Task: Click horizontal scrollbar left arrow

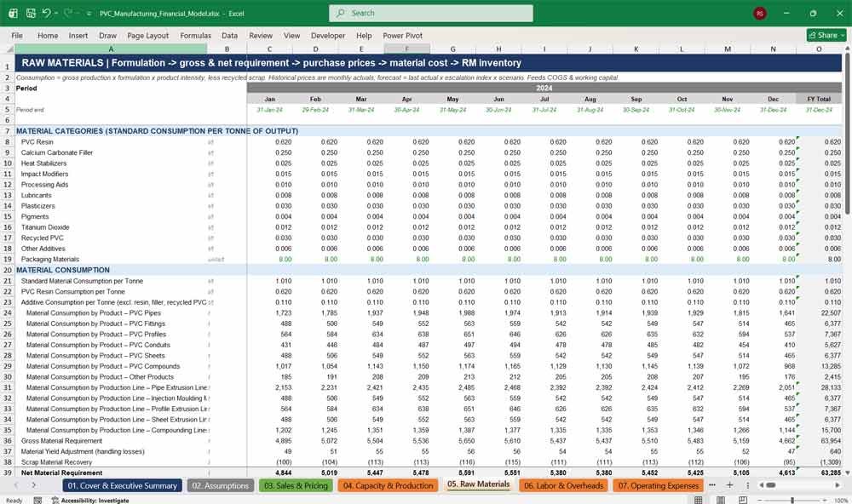Action: tap(761, 485)
